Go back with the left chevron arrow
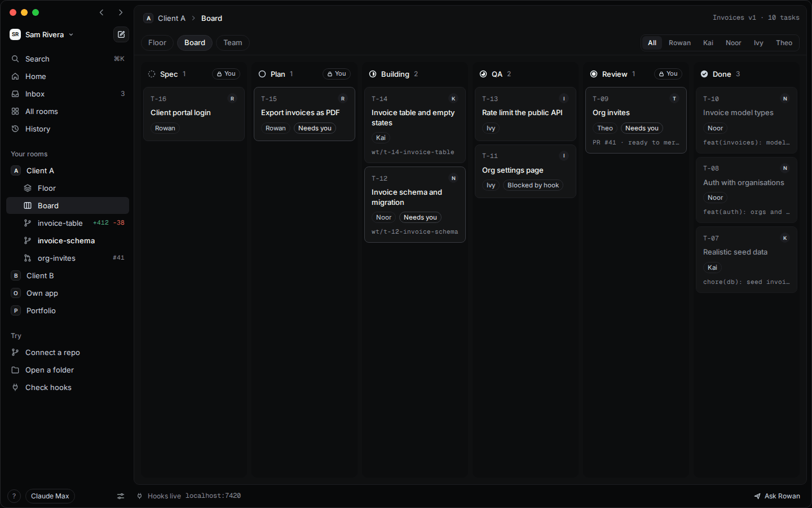The image size is (812, 508). pyautogui.click(x=101, y=12)
